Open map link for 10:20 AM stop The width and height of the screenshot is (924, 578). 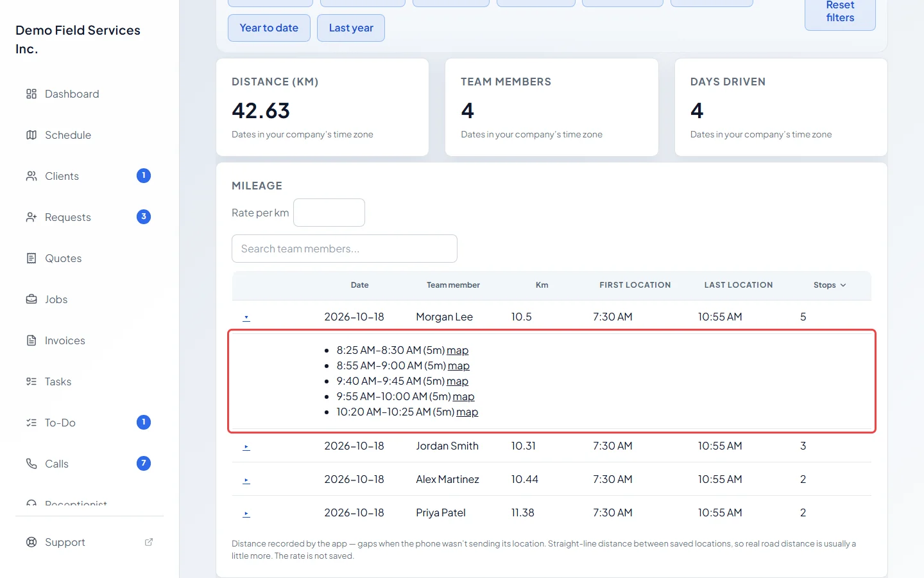(x=467, y=412)
